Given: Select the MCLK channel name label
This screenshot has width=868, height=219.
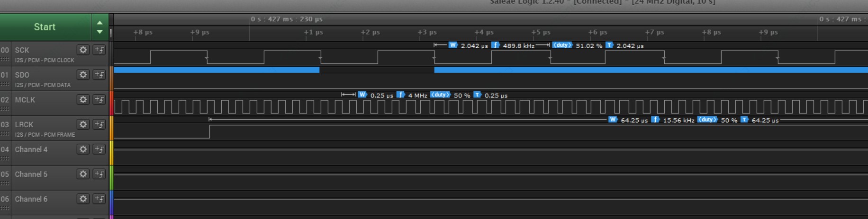Looking at the screenshot, I should pyautogui.click(x=25, y=100).
